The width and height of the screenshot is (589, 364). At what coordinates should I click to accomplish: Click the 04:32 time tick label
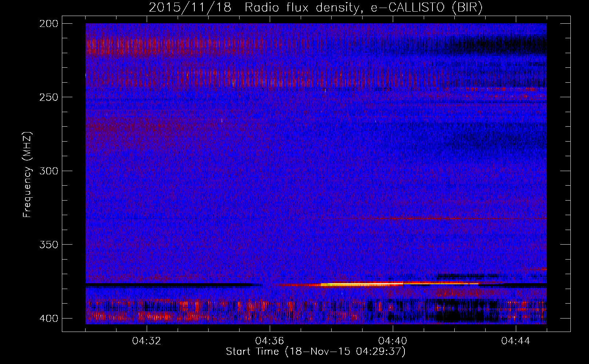click(x=147, y=341)
